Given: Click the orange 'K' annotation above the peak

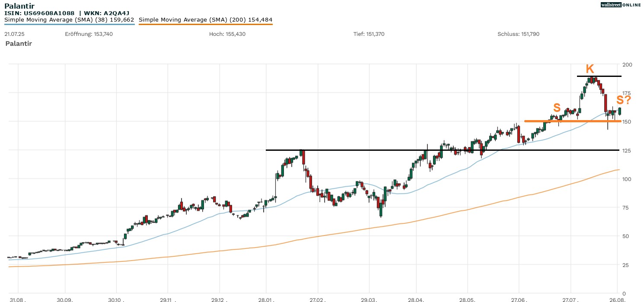Looking at the screenshot, I should coord(590,69).
